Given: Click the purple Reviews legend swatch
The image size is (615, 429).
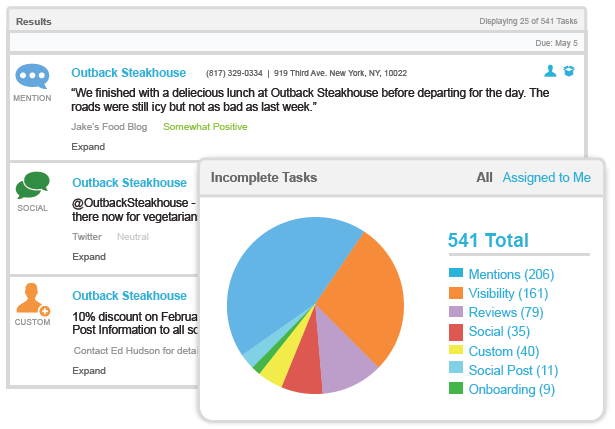Looking at the screenshot, I should coord(456,312).
